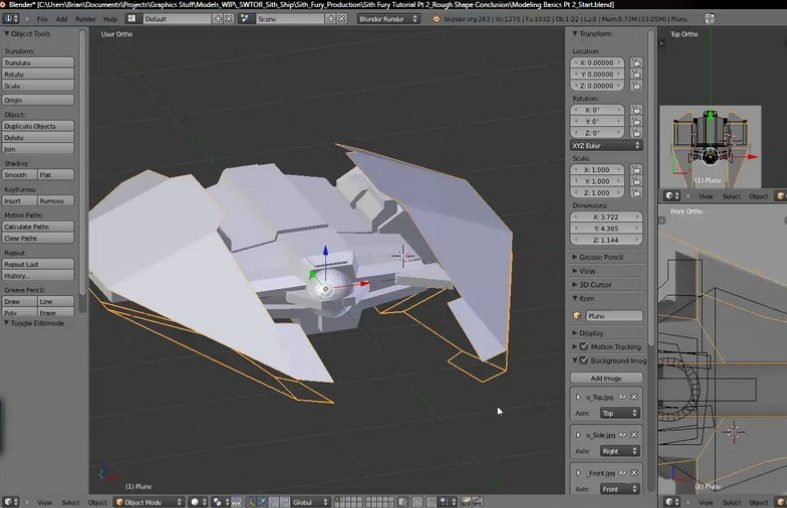Open the Select menu in main viewport footer

click(x=70, y=502)
